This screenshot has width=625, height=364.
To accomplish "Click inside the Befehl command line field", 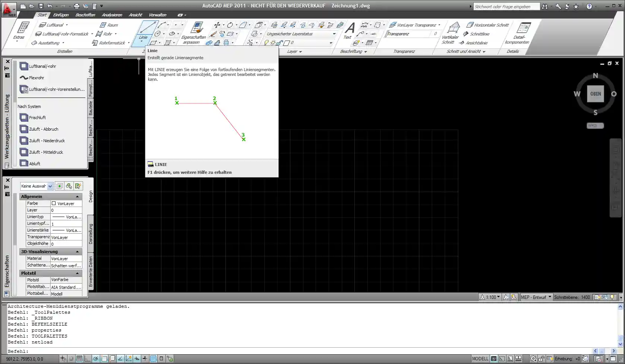I will (149, 351).
